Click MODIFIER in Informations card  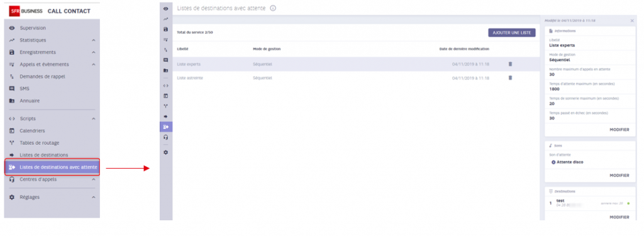click(x=619, y=130)
